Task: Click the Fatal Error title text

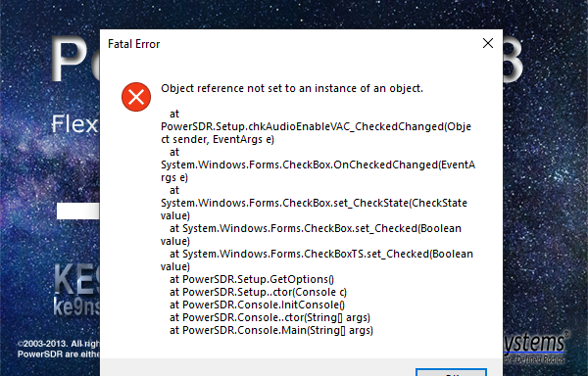Action: click(133, 44)
